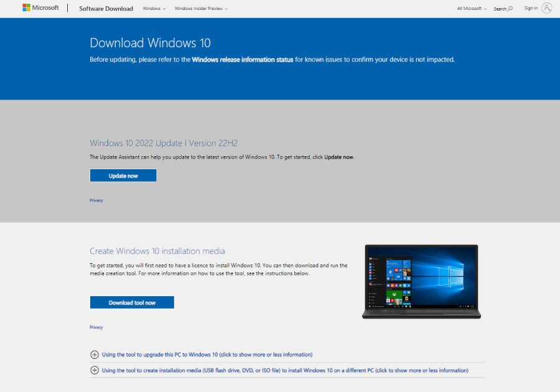Select the Software Download menu item
Image resolution: width=560 pixels, height=392 pixels.
[106, 9]
